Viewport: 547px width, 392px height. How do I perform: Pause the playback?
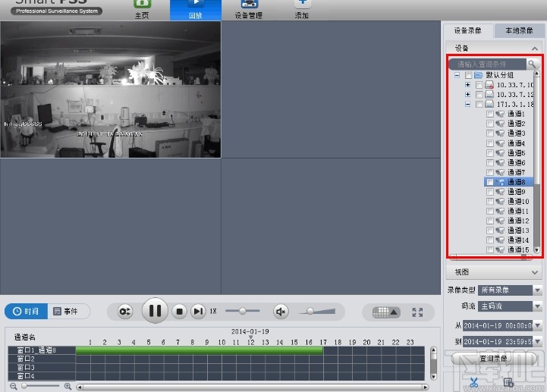(x=155, y=310)
